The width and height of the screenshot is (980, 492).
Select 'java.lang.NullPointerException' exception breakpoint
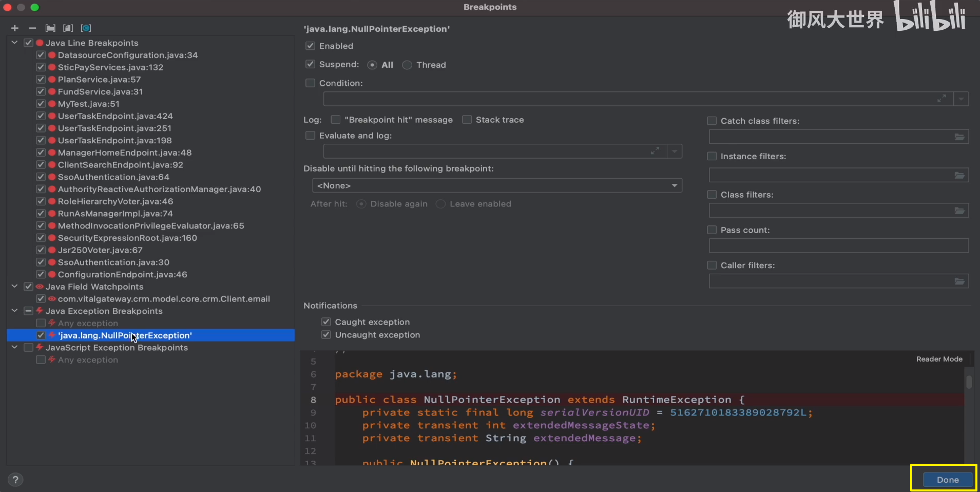[x=150, y=335]
